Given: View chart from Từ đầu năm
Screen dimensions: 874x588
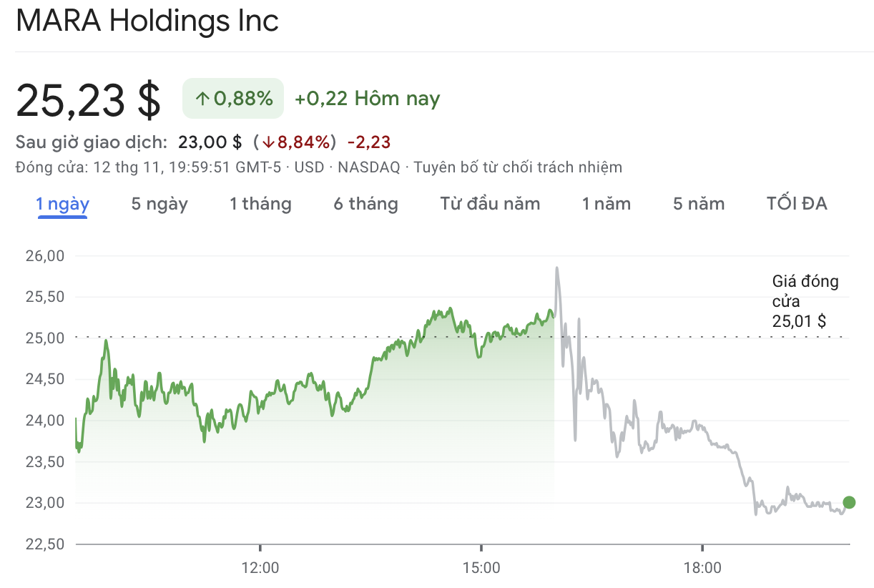Looking at the screenshot, I should (x=489, y=204).
